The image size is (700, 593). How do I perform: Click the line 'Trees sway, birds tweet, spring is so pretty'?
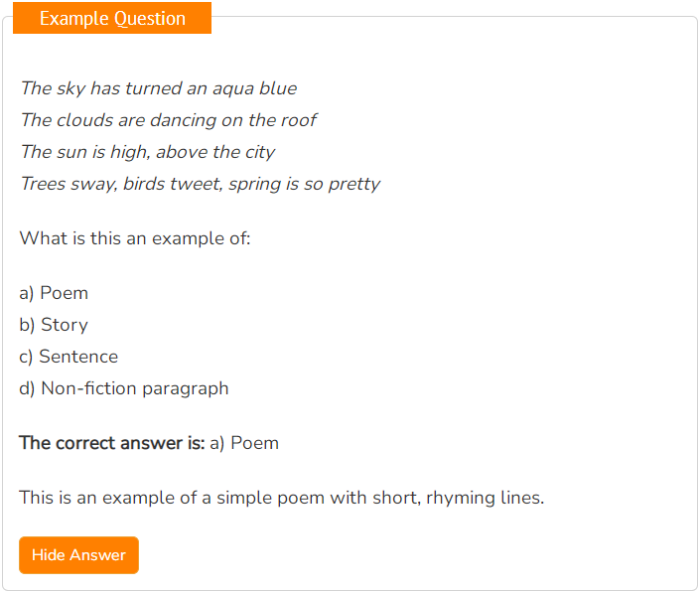point(201,184)
